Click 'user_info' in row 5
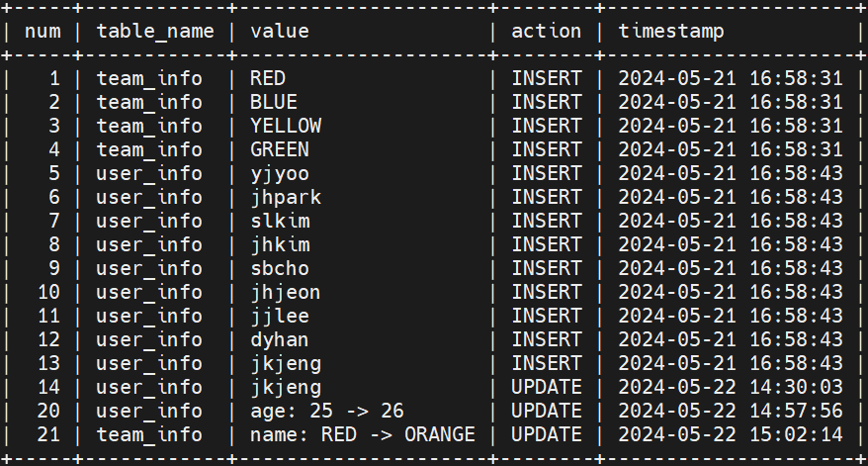This screenshot has width=868, height=466. click(x=149, y=174)
